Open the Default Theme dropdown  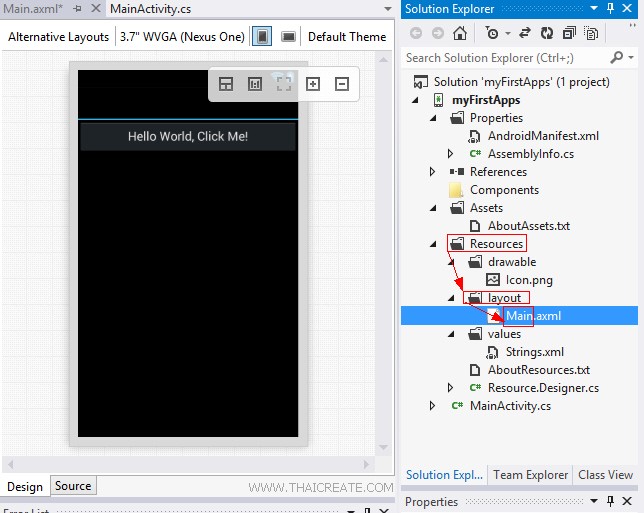[x=347, y=37]
